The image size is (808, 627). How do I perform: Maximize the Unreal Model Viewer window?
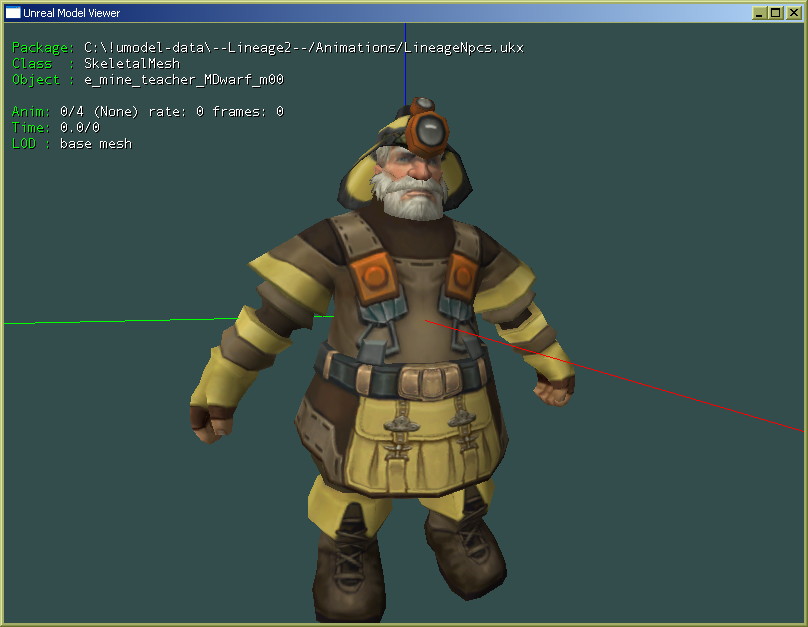point(776,13)
